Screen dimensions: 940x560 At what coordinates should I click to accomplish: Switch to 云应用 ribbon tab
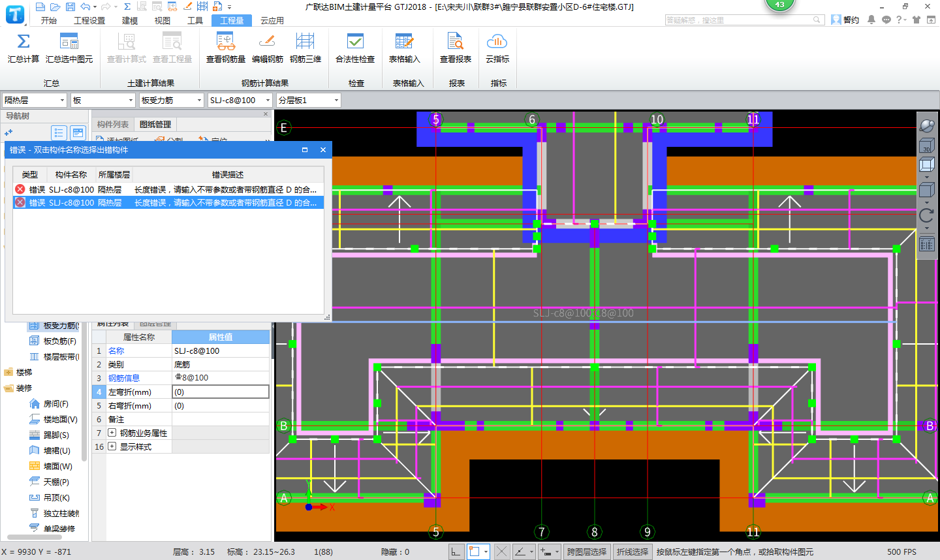pyautogui.click(x=272, y=20)
